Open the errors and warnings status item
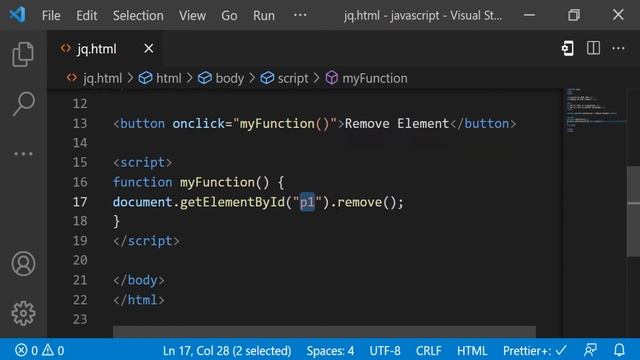This screenshot has height=360, width=640. coord(40,350)
